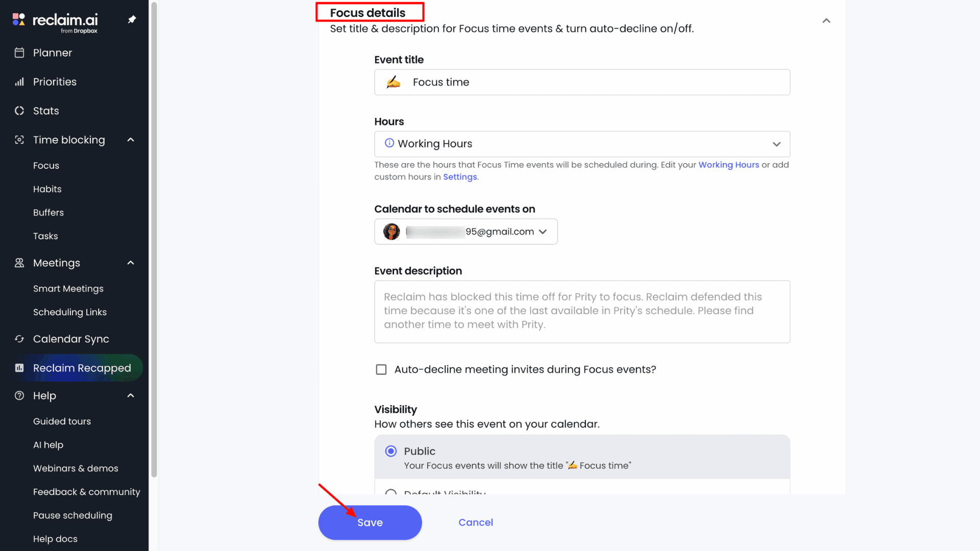
Task: Click the reclaim.ai logo icon
Action: [19, 19]
